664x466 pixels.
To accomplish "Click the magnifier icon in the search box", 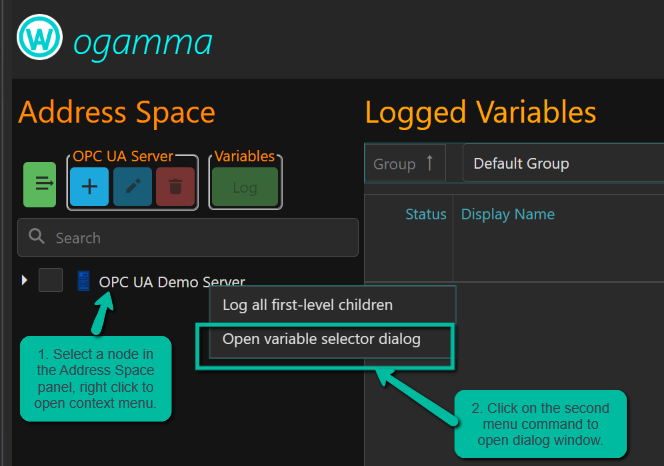I will pos(37,238).
